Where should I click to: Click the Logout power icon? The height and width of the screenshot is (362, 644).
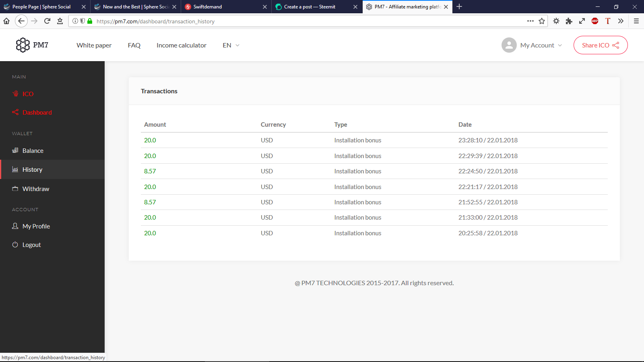(15, 245)
